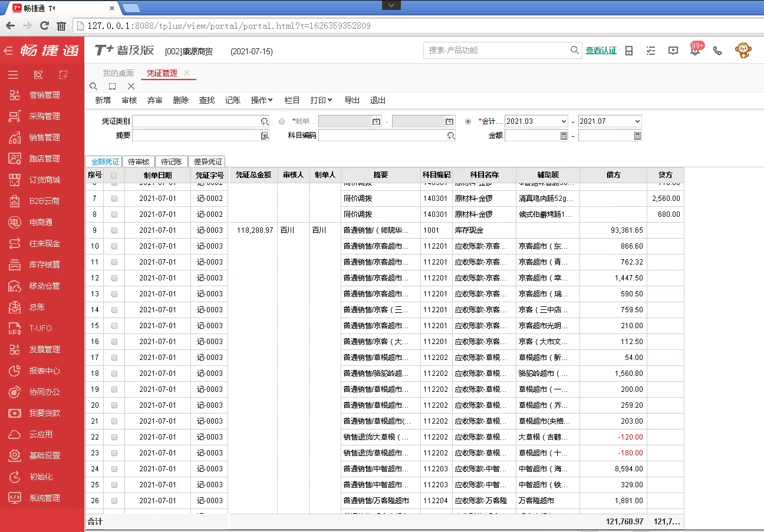Open 采购管理 module icon

tap(15, 116)
